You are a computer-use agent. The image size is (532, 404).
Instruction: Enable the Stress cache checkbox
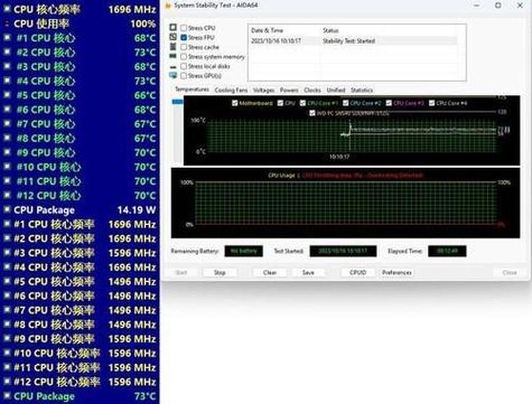(x=184, y=47)
